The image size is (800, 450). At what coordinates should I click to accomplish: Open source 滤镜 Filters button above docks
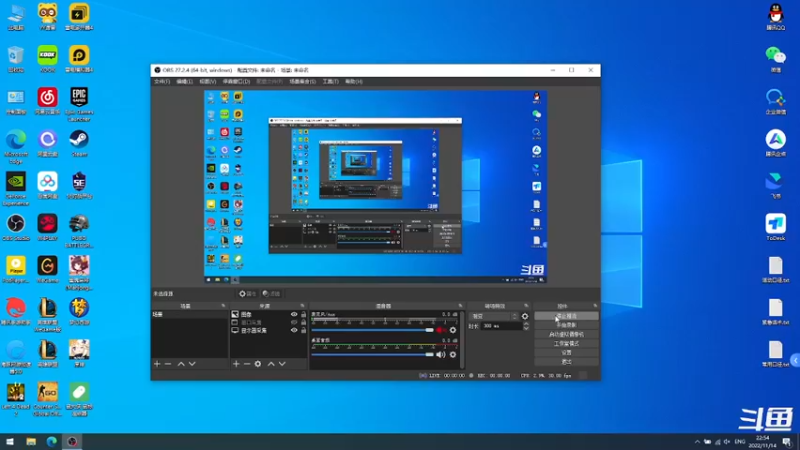[x=271, y=294]
